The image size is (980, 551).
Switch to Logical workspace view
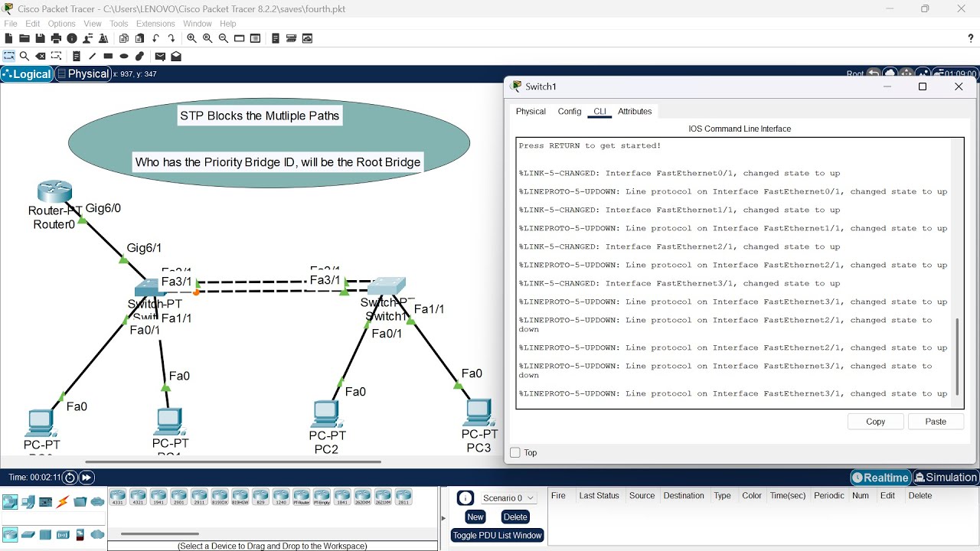27,74
